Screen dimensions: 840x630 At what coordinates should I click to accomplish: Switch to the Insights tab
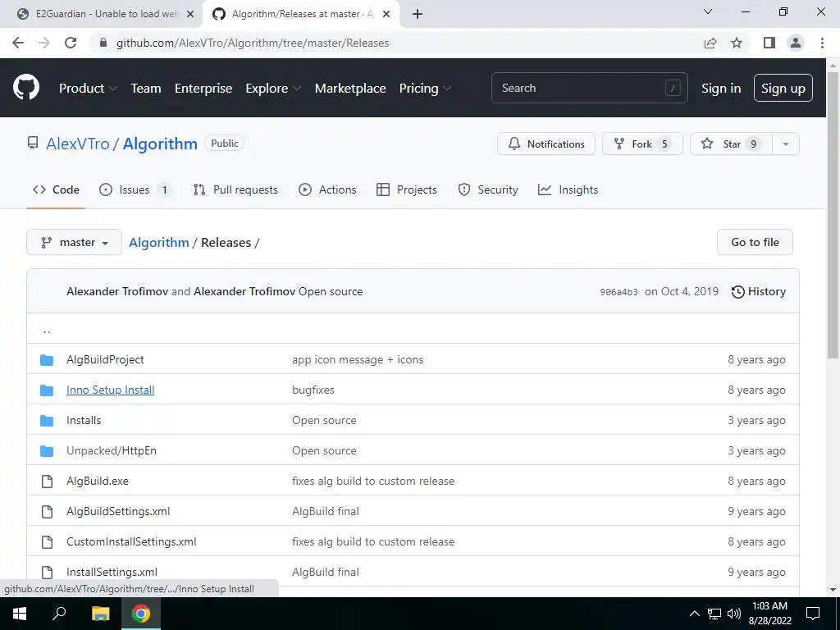click(x=568, y=189)
